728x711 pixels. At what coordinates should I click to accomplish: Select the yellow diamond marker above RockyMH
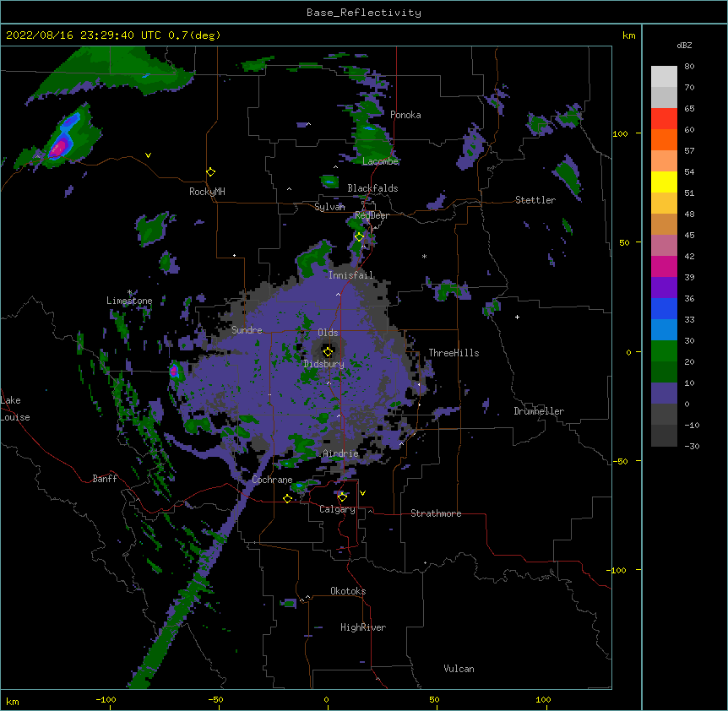pos(210,172)
